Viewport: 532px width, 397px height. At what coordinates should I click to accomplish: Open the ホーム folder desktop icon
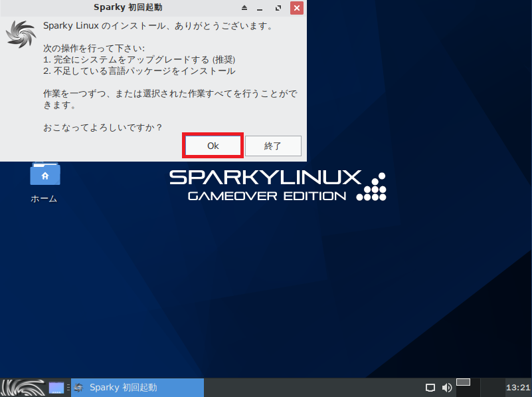pyautogui.click(x=44, y=183)
